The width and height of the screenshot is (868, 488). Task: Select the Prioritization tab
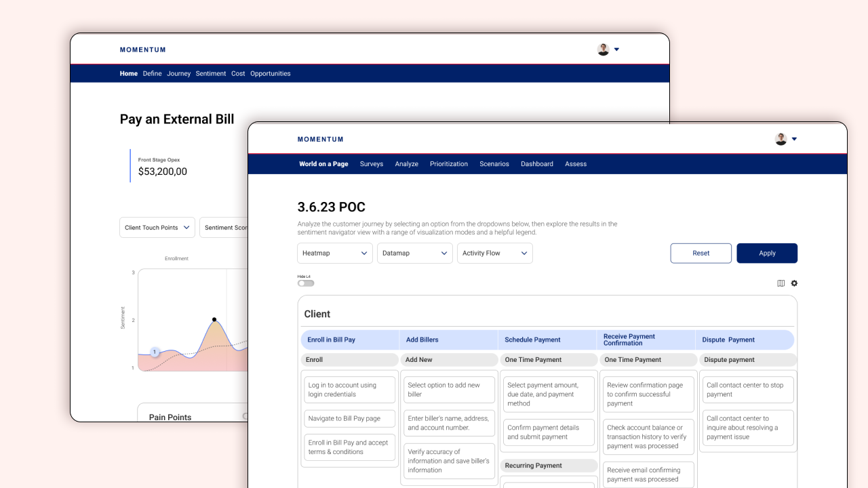[x=449, y=164]
